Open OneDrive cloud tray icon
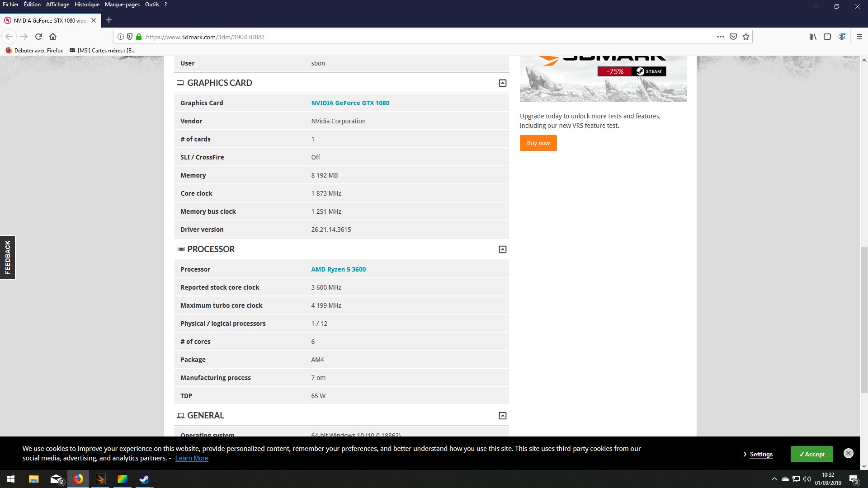This screenshot has height=488, width=868. point(785,479)
